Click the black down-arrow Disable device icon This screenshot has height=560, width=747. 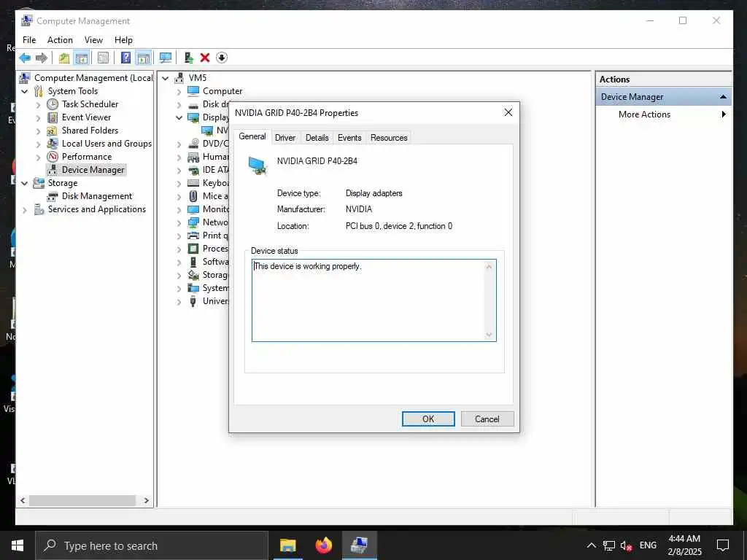coord(222,58)
